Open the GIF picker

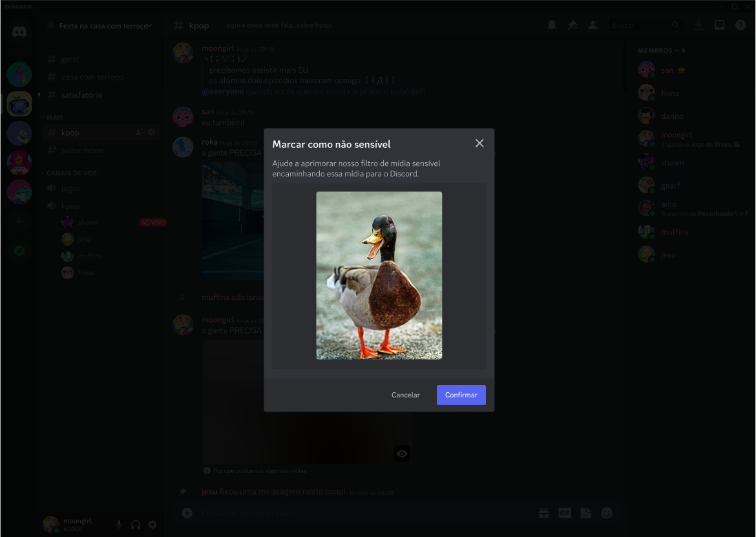pyautogui.click(x=564, y=512)
